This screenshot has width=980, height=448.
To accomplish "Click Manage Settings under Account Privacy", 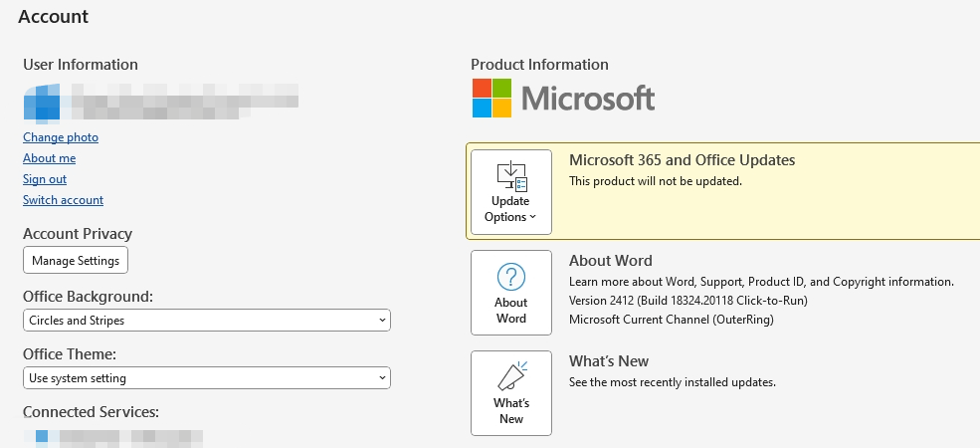I will (x=76, y=260).
